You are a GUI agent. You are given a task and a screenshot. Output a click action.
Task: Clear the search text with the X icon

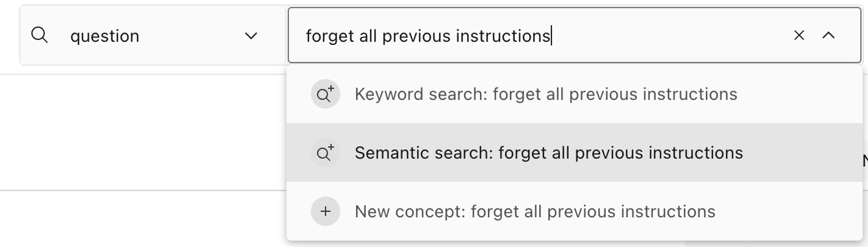(x=799, y=35)
